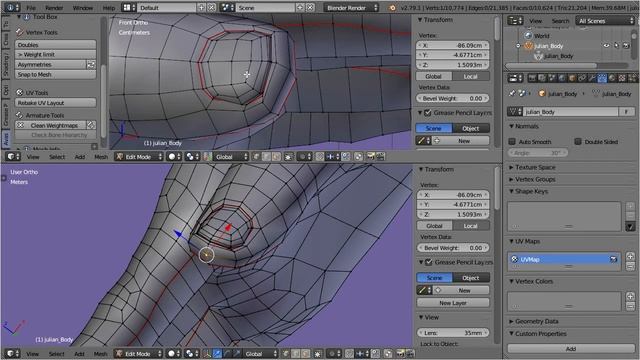
Task: Collapse julian_Body tree node in outliner
Action: (518, 46)
